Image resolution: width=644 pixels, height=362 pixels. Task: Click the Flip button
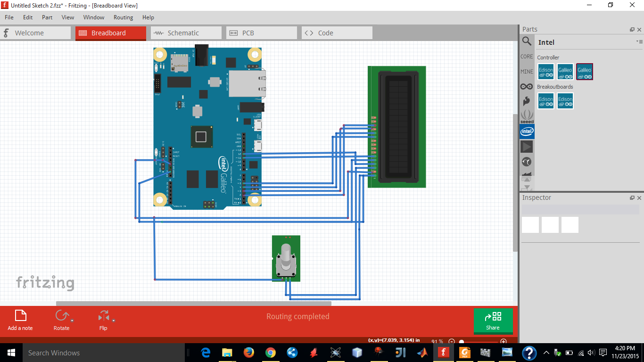point(103,321)
